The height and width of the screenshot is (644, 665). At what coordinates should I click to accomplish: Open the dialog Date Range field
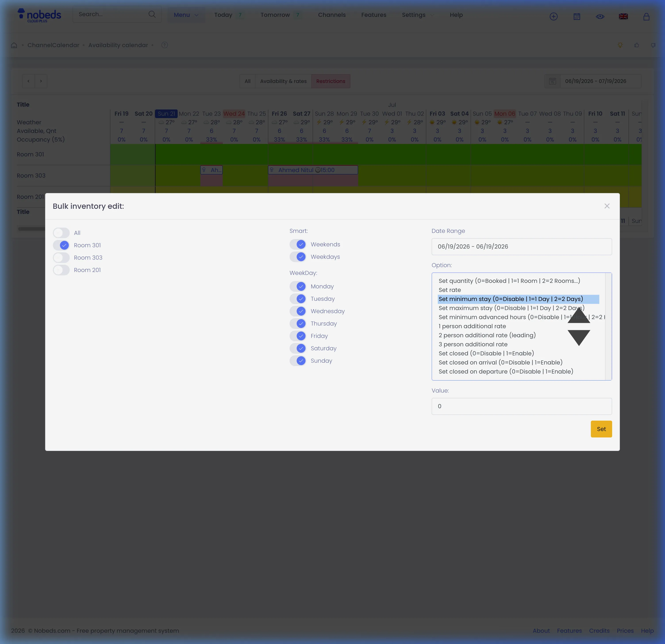click(x=521, y=247)
